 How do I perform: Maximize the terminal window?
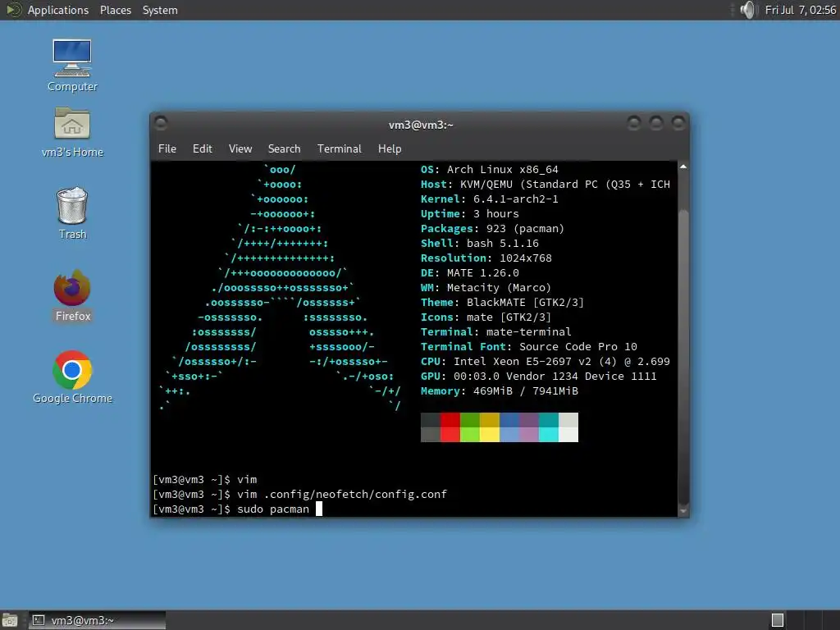click(656, 123)
